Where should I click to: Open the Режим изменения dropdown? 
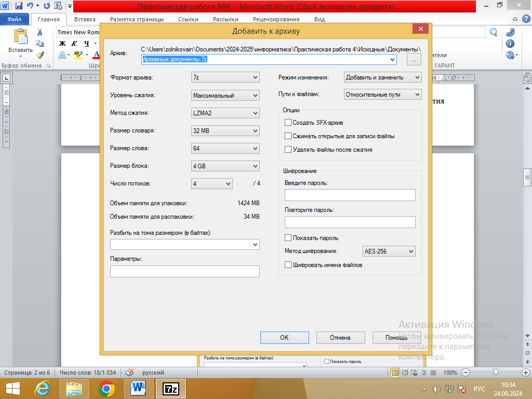tap(383, 77)
